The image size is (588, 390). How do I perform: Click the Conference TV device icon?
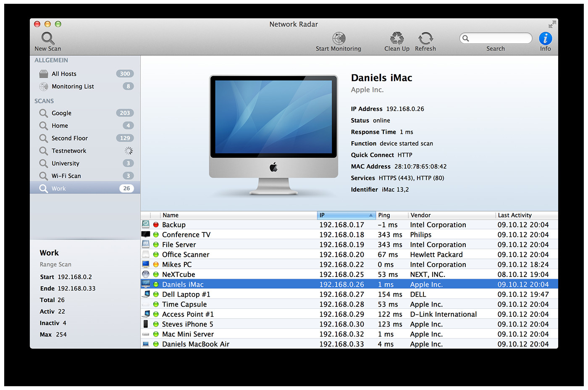(x=146, y=235)
